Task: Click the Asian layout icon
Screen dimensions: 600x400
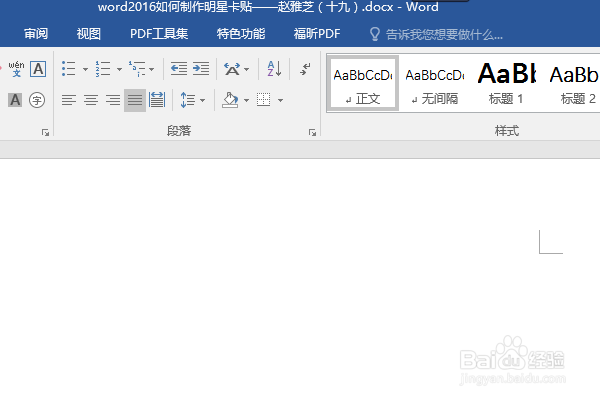Action: (232, 69)
